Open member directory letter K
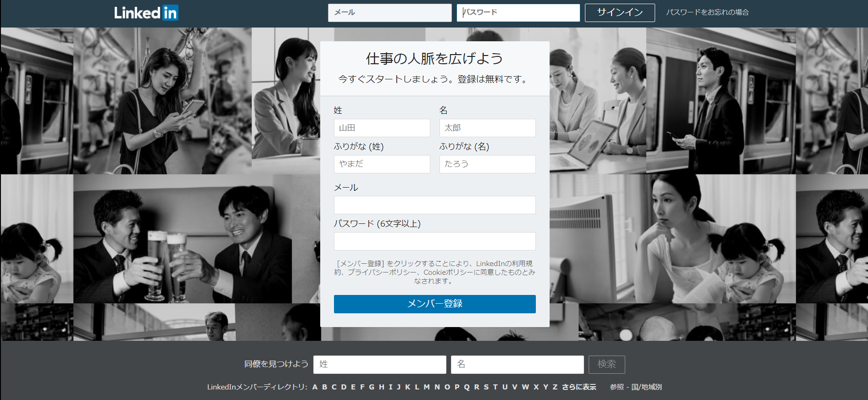The height and width of the screenshot is (400, 868). tap(407, 387)
